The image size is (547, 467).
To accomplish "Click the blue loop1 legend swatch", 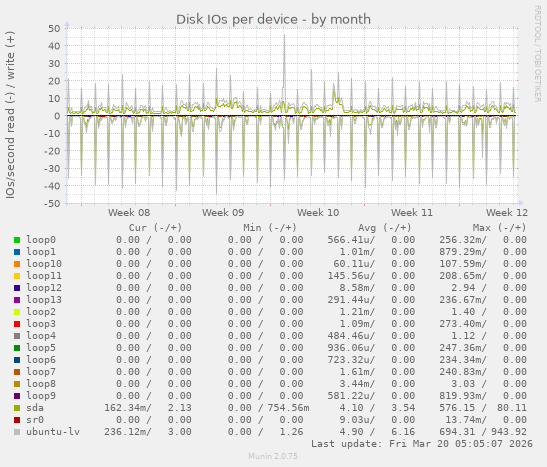I will [x=17, y=252].
